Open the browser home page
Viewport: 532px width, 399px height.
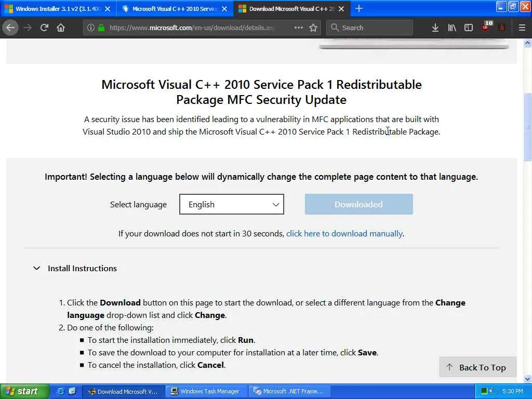tap(61, 28)
